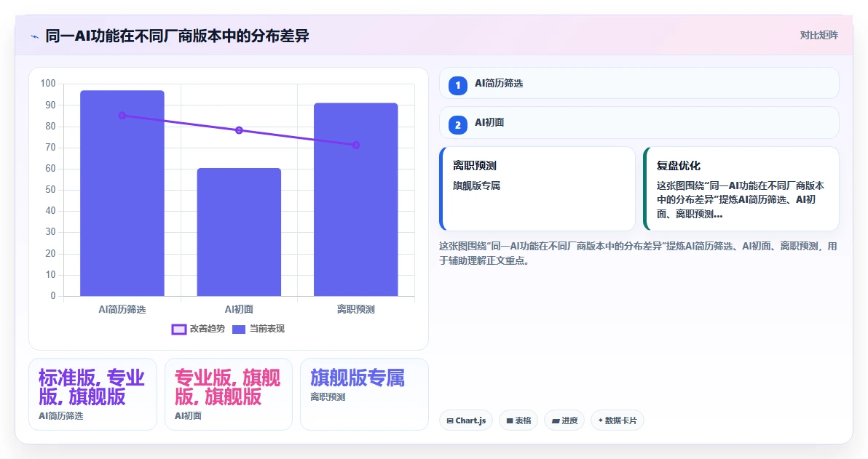This screenshot has height=459, width=868.
Task: Toggle the 改善趋势 legend swatch
Action: pyautogui.click(x=179, y=329)
